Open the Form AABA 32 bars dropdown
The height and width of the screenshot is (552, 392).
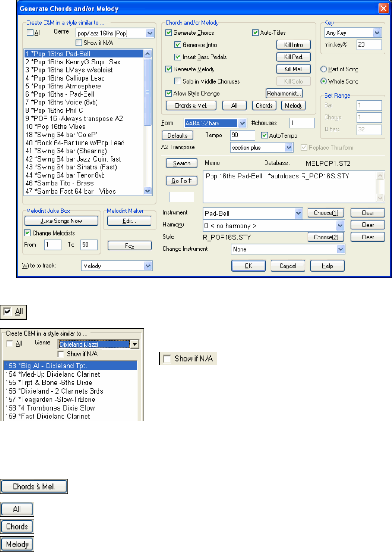pos(243,123)
